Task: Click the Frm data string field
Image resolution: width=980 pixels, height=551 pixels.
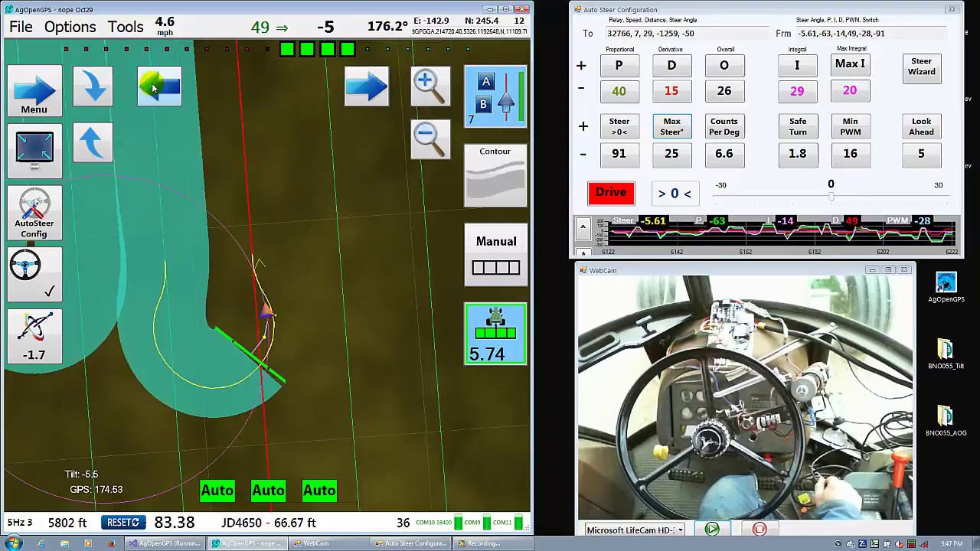Action: (871, 34)
